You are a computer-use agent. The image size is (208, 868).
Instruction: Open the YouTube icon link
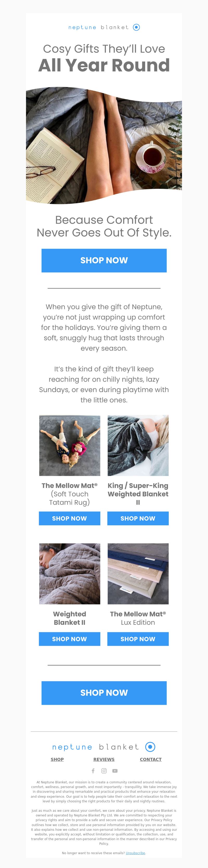click(x=115, y=771)
